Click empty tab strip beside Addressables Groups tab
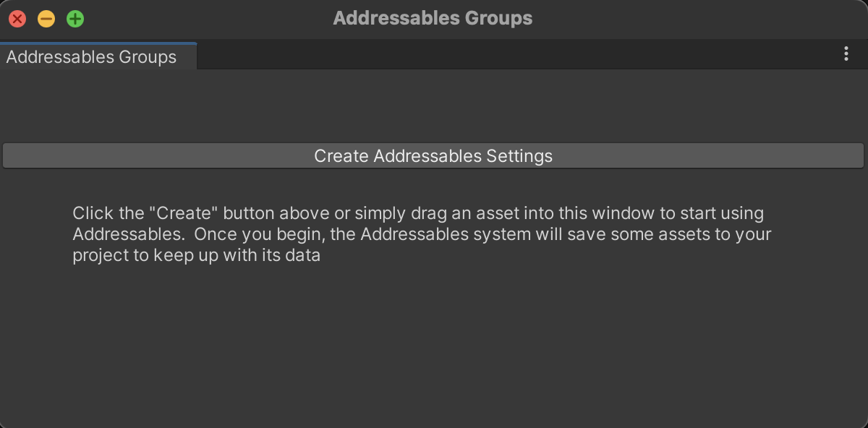 [506, 55]
